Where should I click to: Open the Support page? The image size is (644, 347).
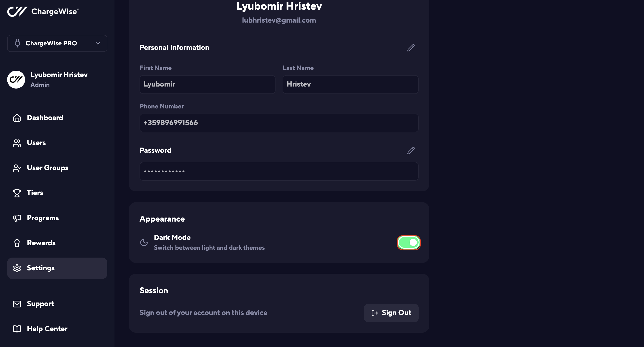pos(40,304)
